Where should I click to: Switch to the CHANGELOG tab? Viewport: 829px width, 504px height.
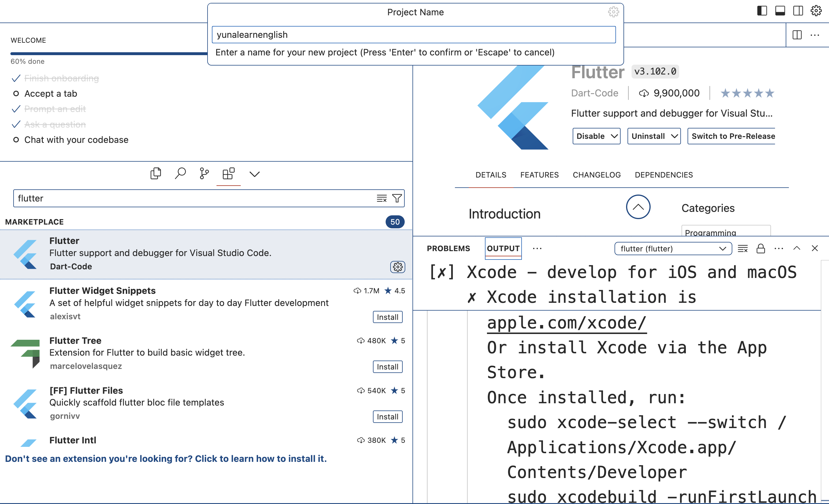(x=597, y=175)
